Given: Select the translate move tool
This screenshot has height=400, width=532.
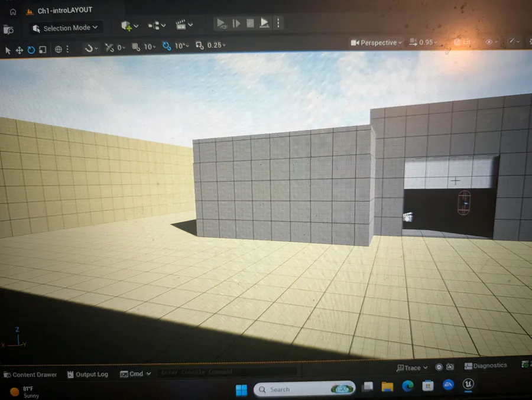Looking at the screenshot, I should [x=20, y=50].
